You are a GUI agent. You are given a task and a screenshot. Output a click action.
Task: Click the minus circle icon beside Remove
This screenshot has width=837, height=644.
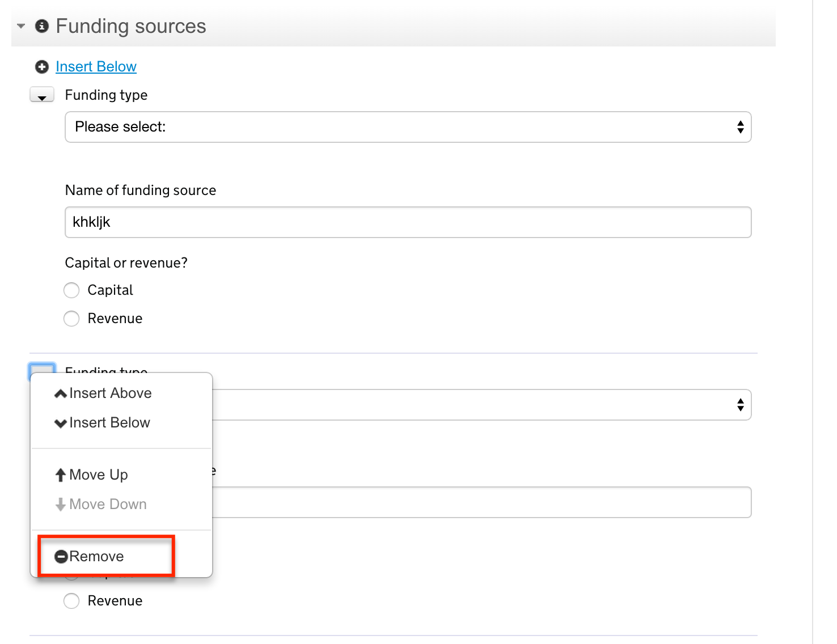tap(61, 557)
